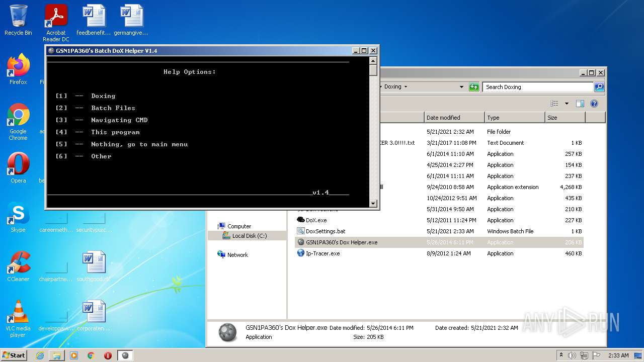Maximize the Explorer Doxing window
Screen dimensions: 644x362
pyautogui.click(x=592, y=73)
